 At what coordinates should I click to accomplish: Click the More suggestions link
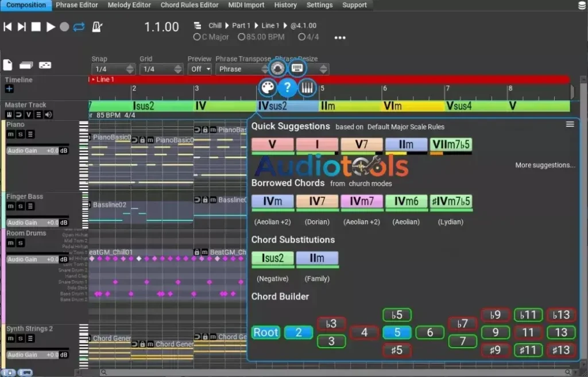(544, 165)
